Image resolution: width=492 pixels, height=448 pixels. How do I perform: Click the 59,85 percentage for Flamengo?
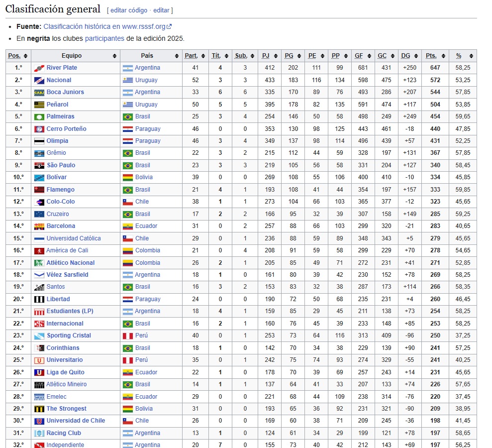463,190
